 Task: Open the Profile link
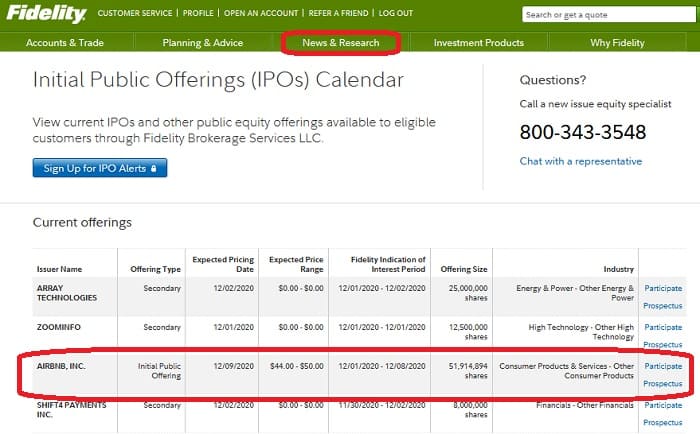198,13
